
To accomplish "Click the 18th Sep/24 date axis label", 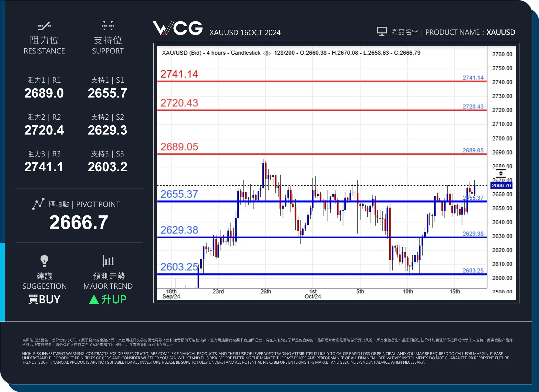I will point(171,294).
